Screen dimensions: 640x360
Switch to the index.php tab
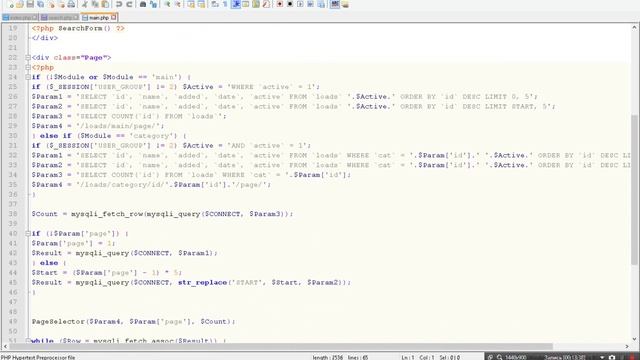pos(20,18)
